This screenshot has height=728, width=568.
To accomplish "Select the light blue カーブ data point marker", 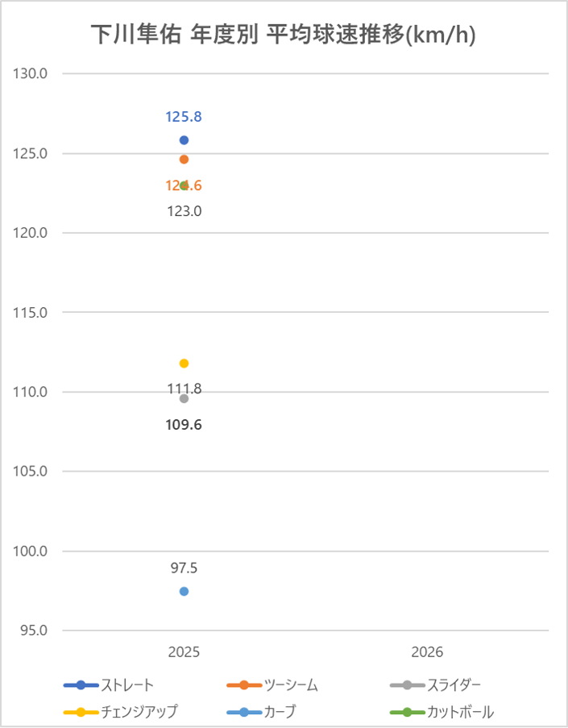I will (184, 591).
